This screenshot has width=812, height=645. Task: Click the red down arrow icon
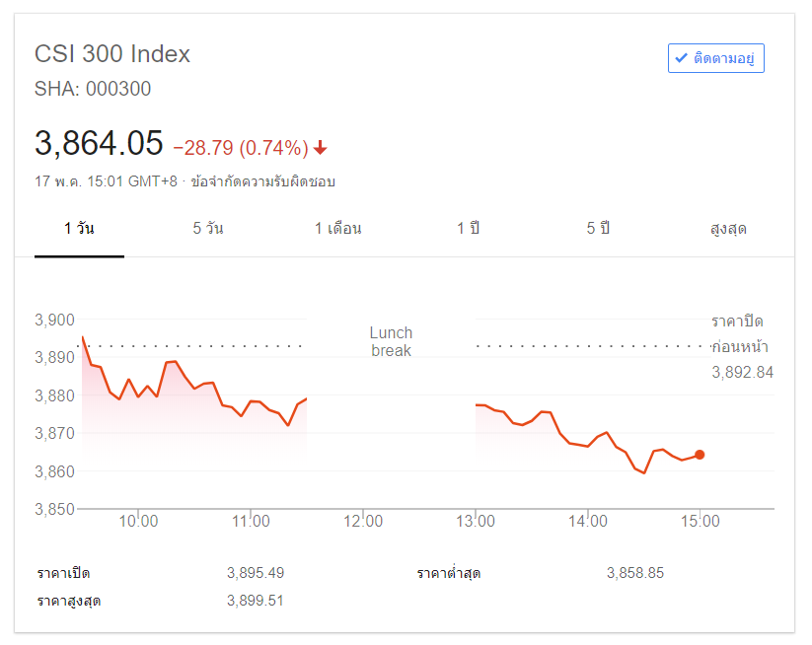320,148
